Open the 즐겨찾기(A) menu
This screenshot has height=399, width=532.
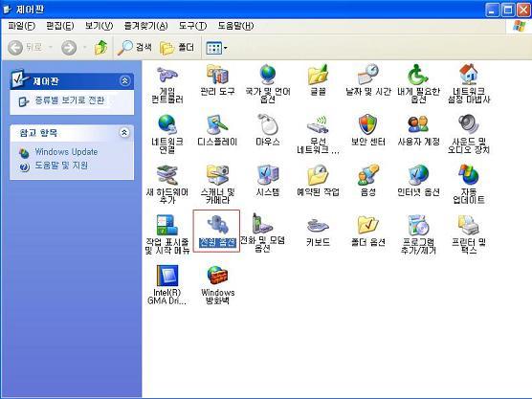[145, 26]
